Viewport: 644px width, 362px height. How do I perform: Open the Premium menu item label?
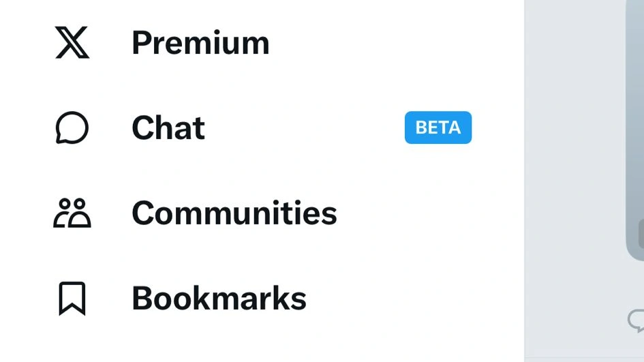tap(200, 43)
